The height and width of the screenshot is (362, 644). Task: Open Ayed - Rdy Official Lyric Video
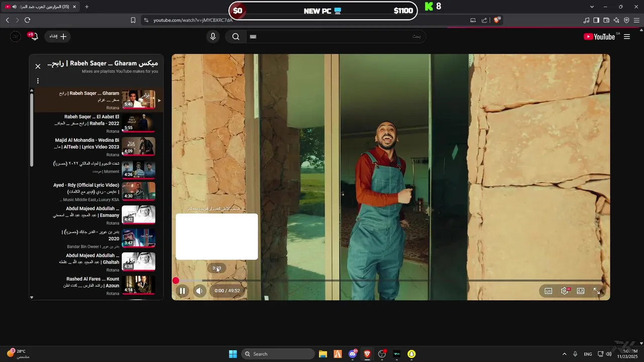[96, 192]
